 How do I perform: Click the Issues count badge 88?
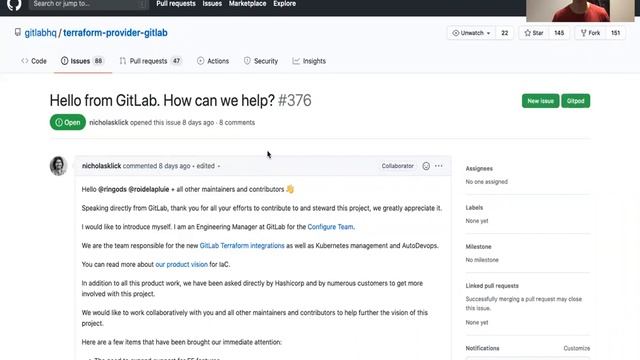point(98,61)
